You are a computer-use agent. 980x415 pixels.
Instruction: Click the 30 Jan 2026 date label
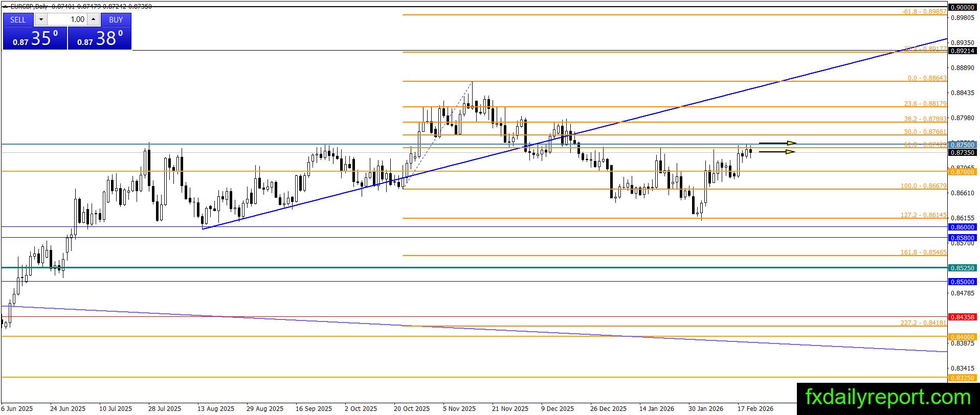(x=706, y=409)
